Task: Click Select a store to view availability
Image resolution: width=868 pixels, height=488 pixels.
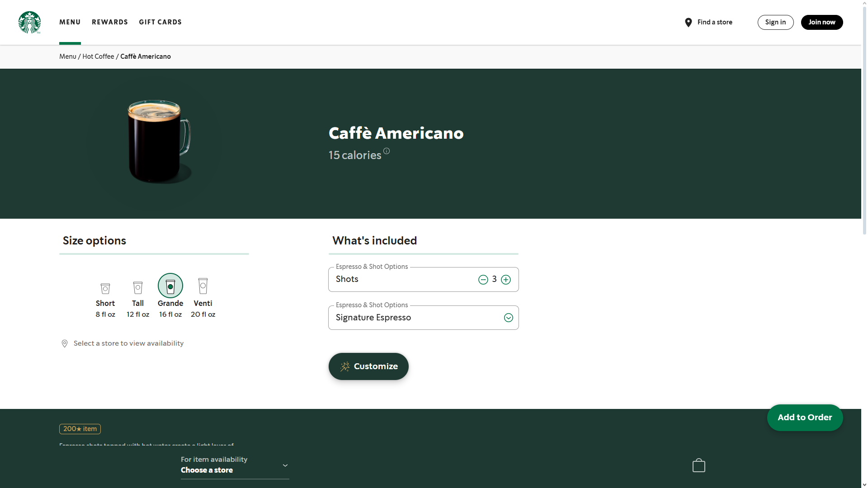Action: point(123,343)
